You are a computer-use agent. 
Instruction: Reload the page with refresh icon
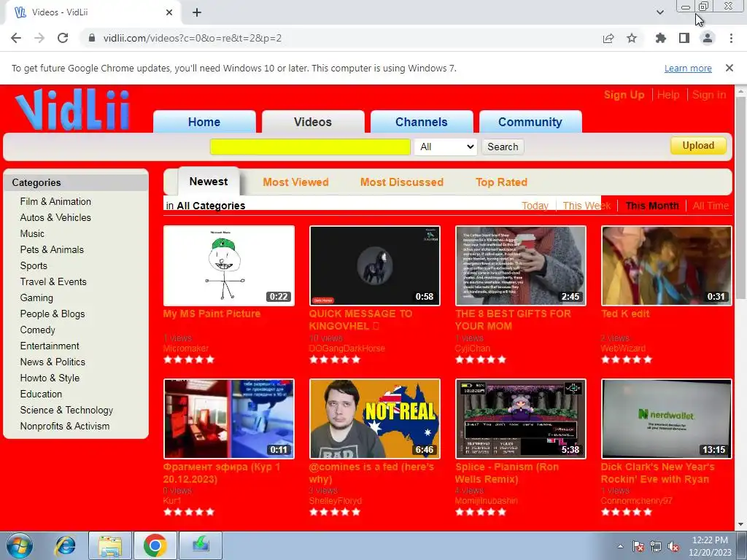pyautogui.click(x=63, y=38)
